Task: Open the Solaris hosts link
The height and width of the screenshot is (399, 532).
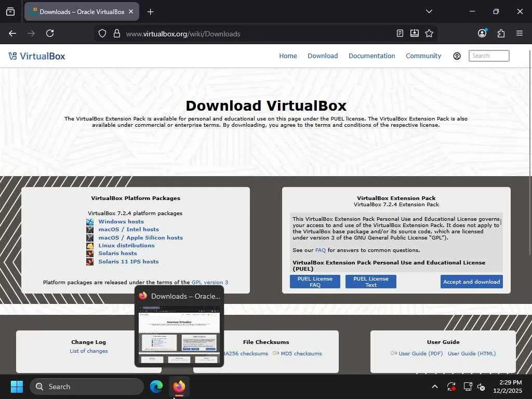Action: [118, 253]
